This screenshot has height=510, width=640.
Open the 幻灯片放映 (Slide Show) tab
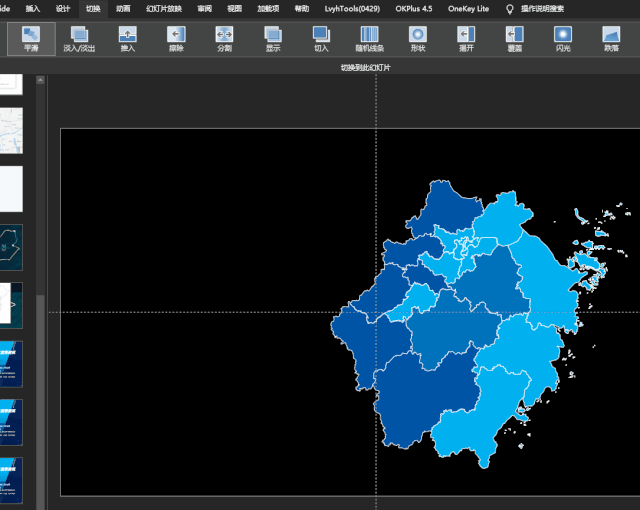coord(164,9)
